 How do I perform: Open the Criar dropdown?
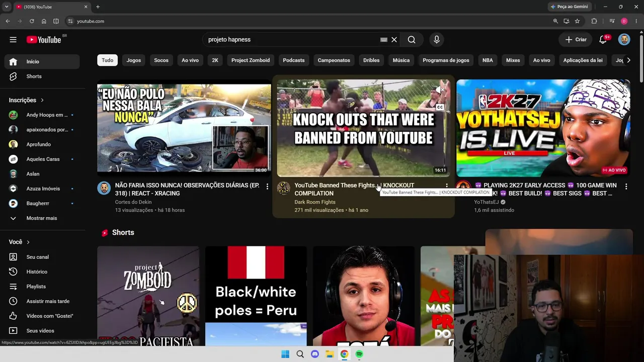coord(576,40)
